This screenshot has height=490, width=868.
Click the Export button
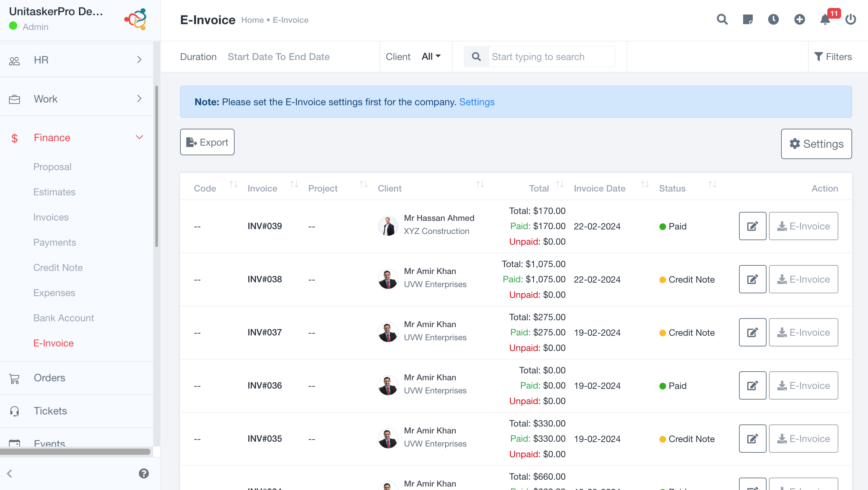coord(207,142)
